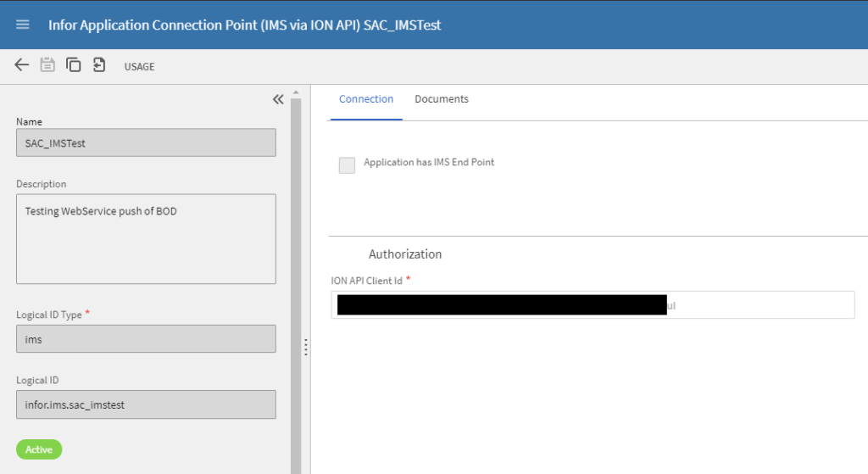868x474 pixels.
Task: Click the Name field containing SAC_IMSTest
Action: tap(146, 142)
